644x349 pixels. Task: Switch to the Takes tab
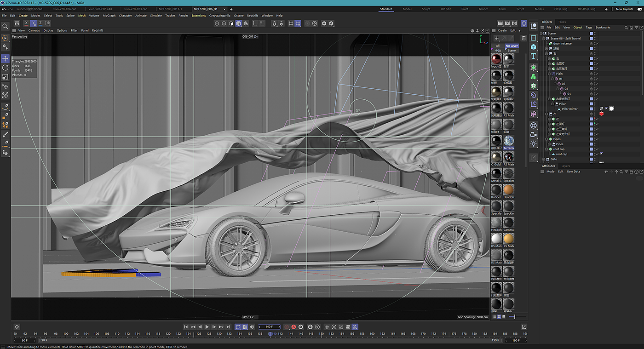click(562, 22)
